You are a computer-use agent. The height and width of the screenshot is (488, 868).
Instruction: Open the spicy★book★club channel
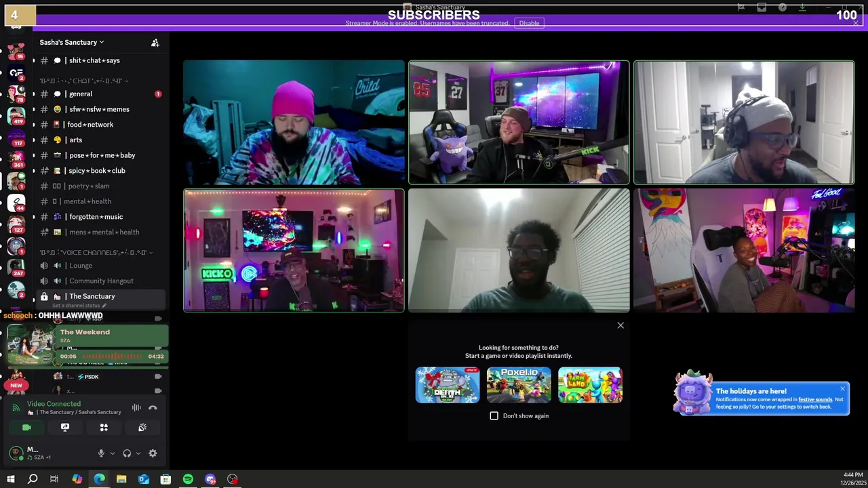(100, 171)
